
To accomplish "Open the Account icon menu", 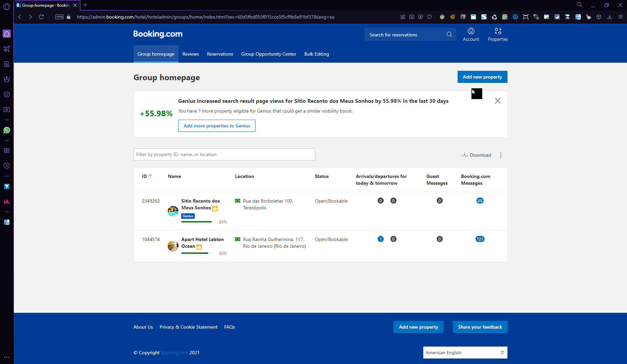I will 471,31.
